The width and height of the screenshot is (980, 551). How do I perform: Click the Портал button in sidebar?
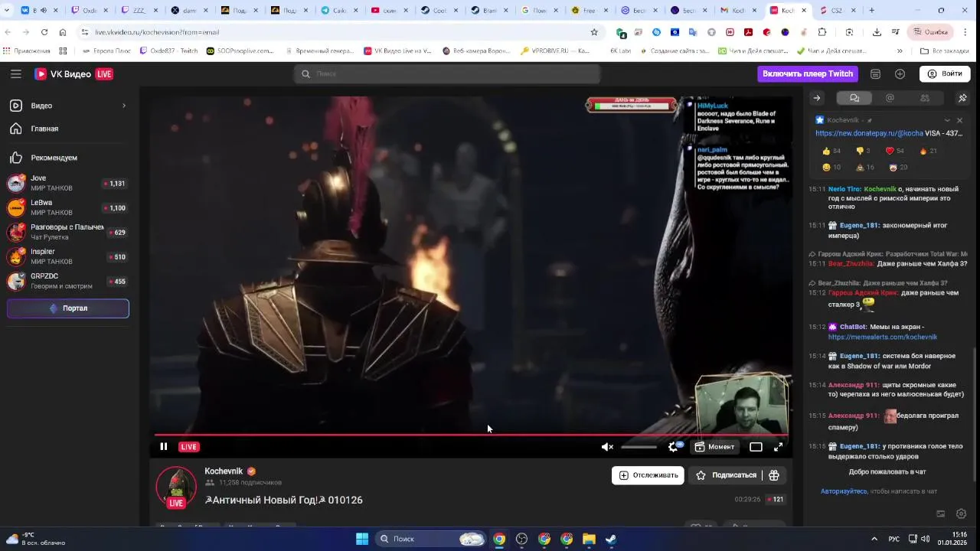pos(68,308)
